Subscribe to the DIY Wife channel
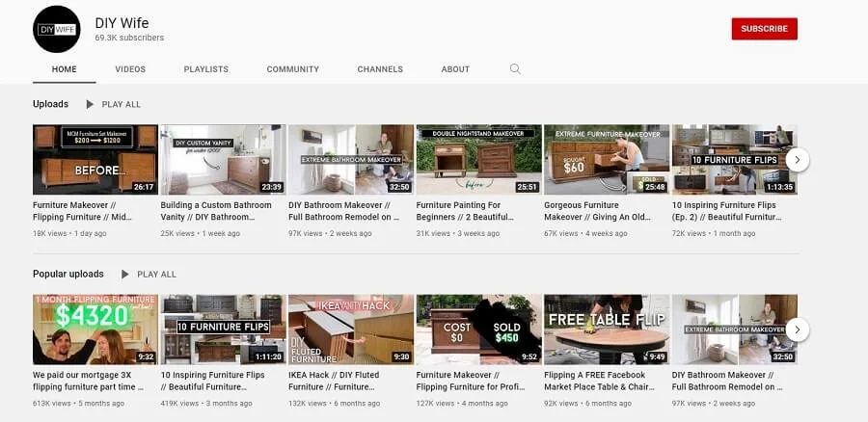 click(x=764, y=29)
